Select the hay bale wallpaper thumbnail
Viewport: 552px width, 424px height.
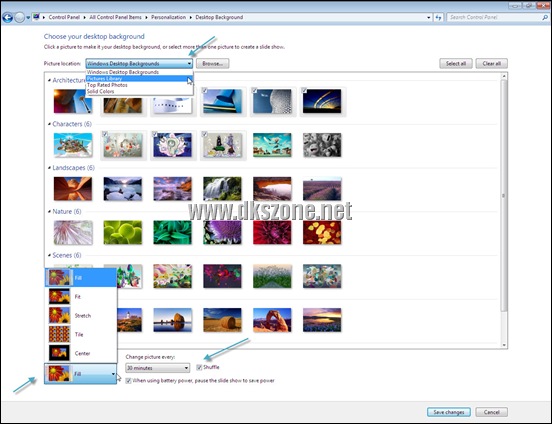(222, 320)
